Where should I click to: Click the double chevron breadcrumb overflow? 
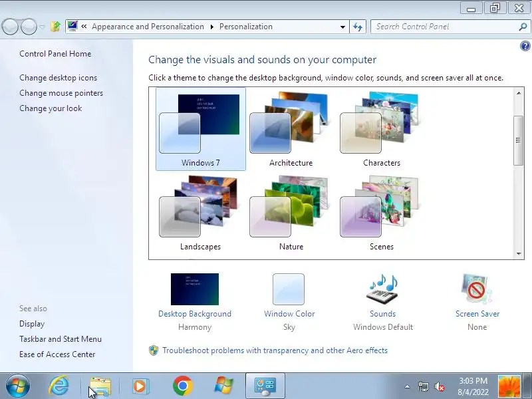point(84,26)
